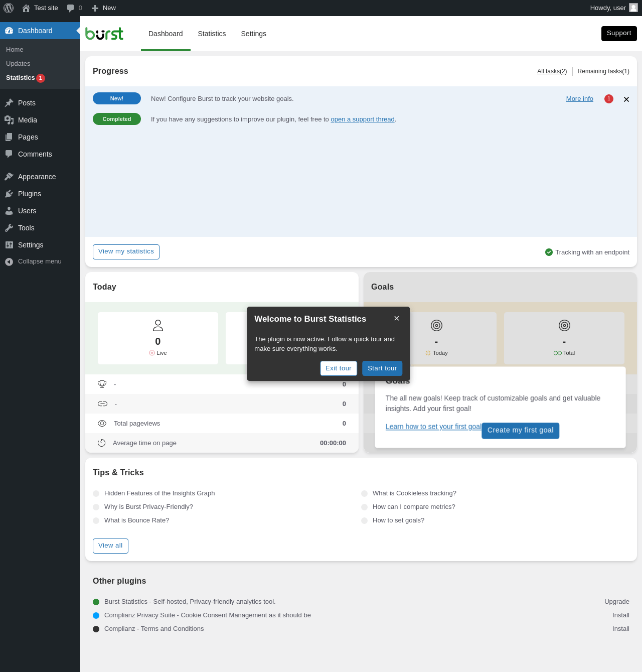Viewport: 642px width, 672px height.
Task: Click the Goals Today target icon
Action: point(436,326)
